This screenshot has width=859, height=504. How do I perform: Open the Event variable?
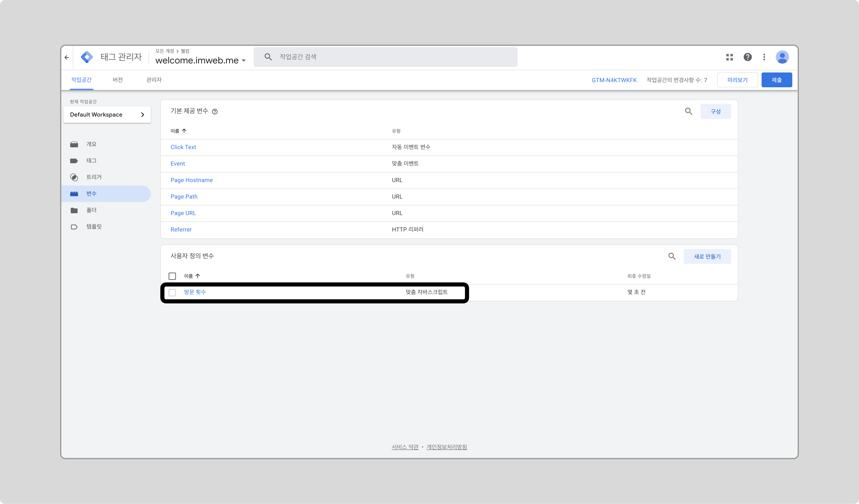coord(178,164)
